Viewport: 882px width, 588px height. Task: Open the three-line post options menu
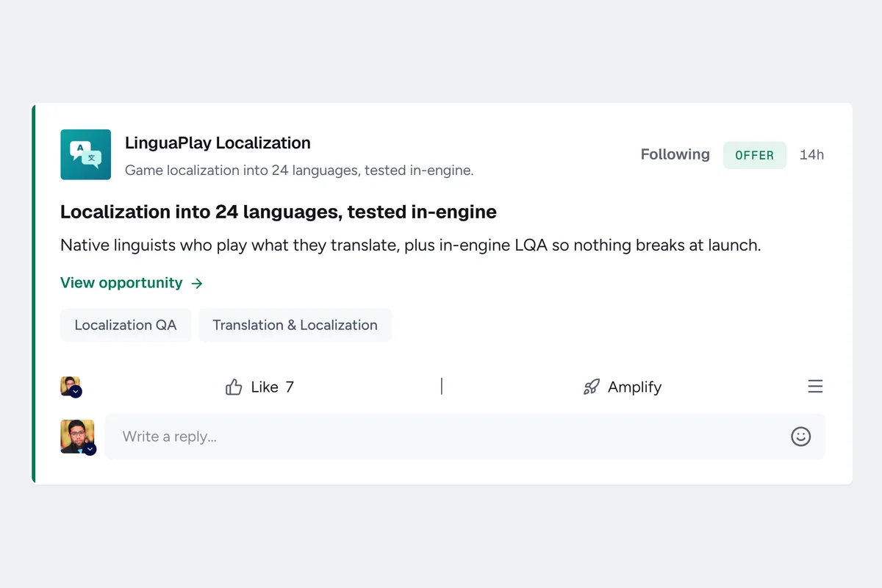[x=815, y=387]
